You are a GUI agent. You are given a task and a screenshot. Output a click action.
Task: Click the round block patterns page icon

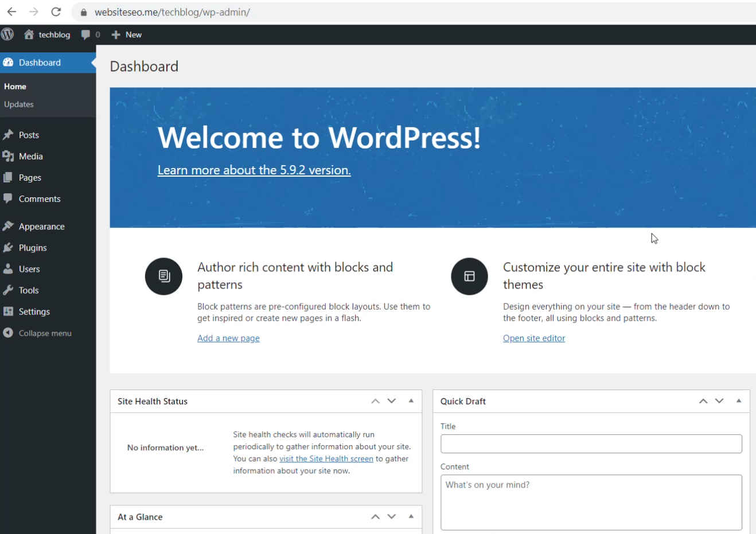163,276
